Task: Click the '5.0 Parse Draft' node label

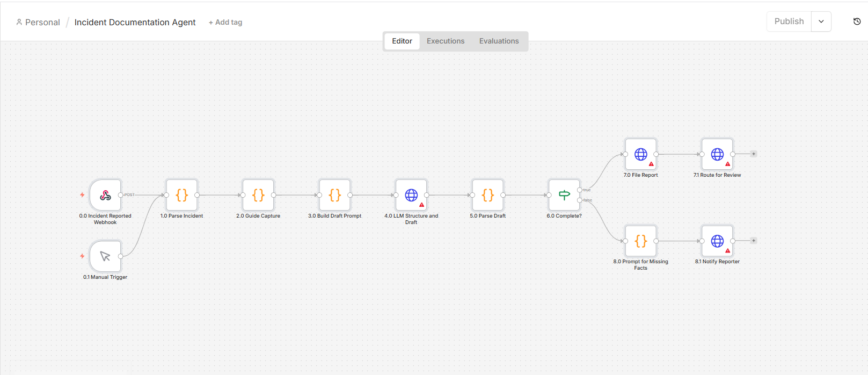Action: (488, 216)
